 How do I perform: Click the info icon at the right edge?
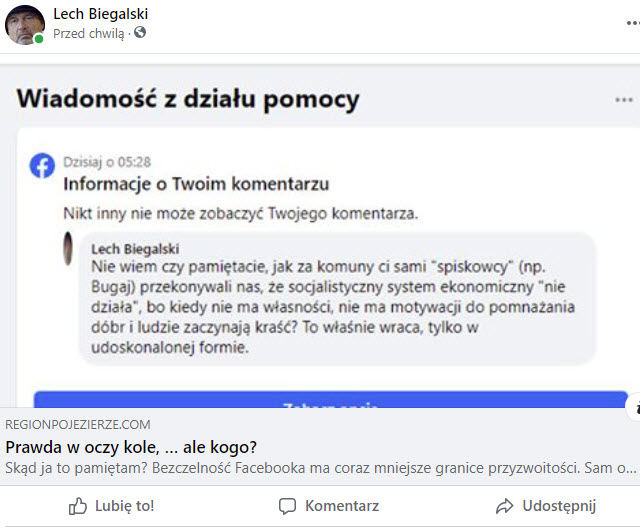634,408
